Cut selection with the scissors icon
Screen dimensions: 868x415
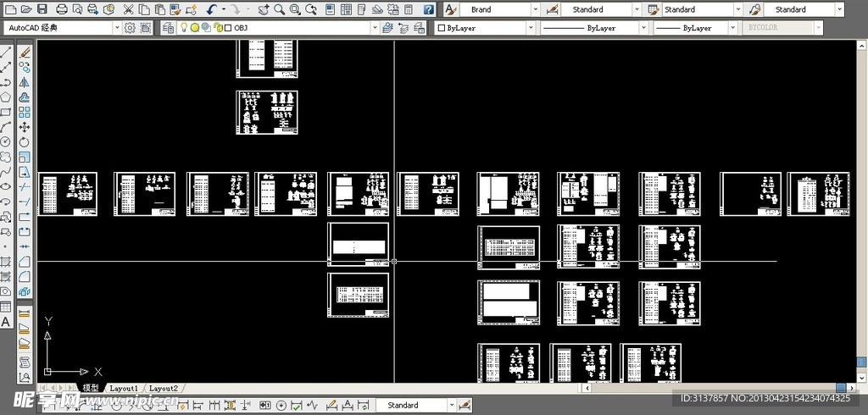pos(129,9)
